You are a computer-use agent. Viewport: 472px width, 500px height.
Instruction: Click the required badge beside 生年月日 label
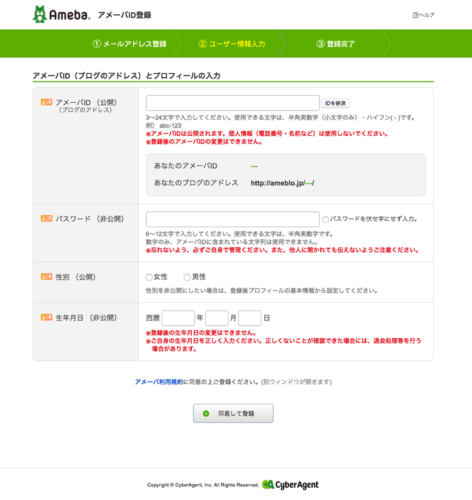click(x=47, y=317)
